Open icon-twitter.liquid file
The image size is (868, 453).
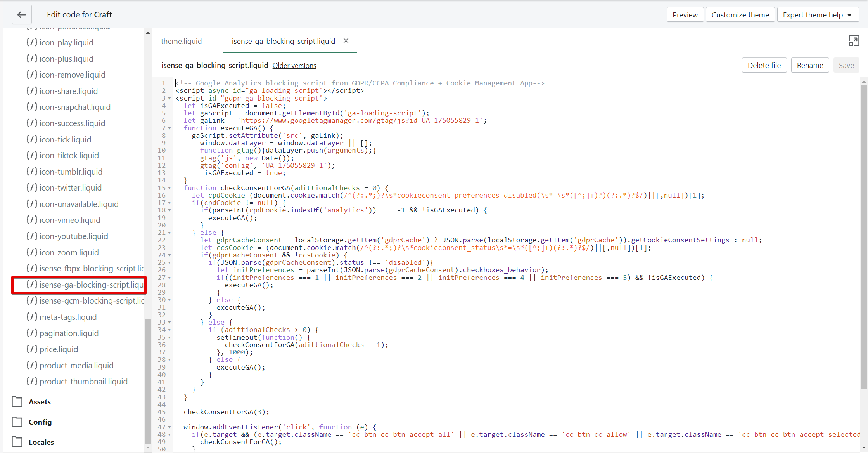click(64, 188)
